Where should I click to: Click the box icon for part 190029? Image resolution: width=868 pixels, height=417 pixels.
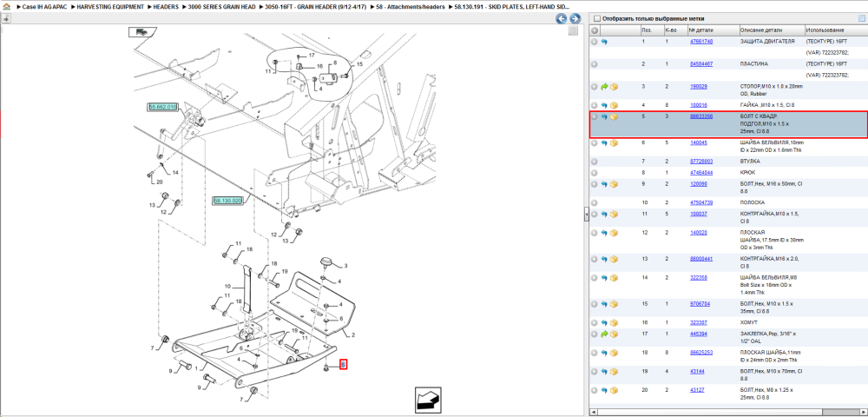pyautogui.click(x=614, y=87)
